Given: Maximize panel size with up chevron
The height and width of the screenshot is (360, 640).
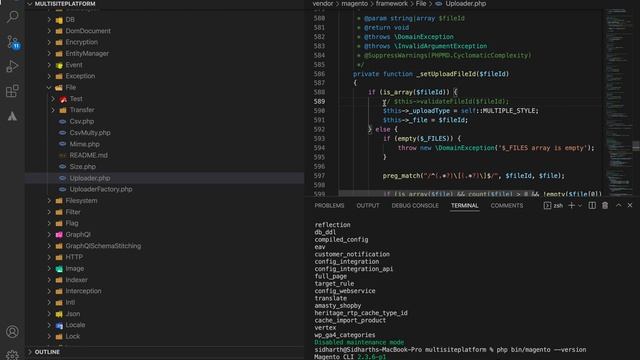Looking at the screenshot, I should (618, 205).
